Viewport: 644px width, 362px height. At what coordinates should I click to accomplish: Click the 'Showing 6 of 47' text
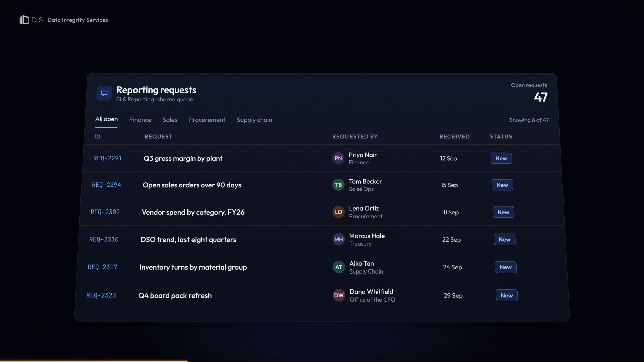point(529,120)
